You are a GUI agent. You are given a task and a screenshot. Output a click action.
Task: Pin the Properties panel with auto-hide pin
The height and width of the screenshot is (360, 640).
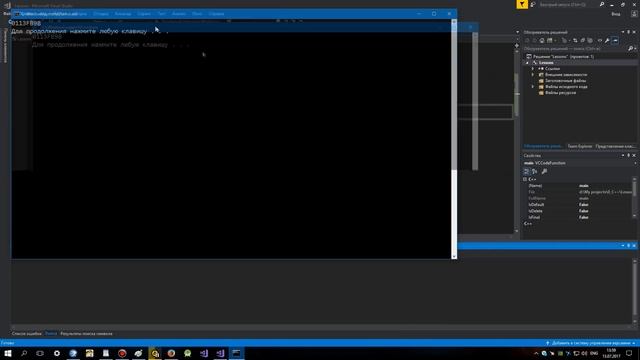(x=629, y=156)
